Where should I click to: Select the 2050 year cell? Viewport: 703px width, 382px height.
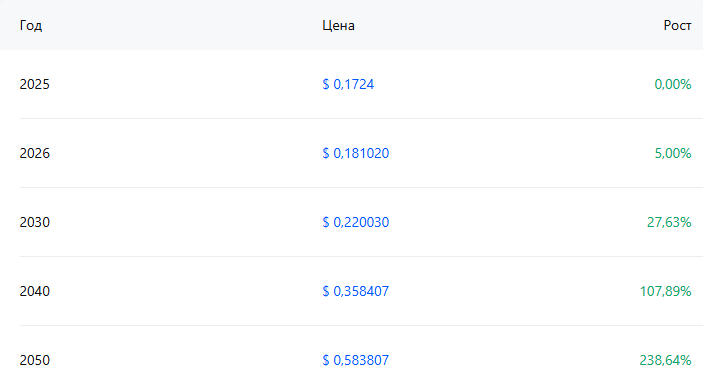[35, 360]
